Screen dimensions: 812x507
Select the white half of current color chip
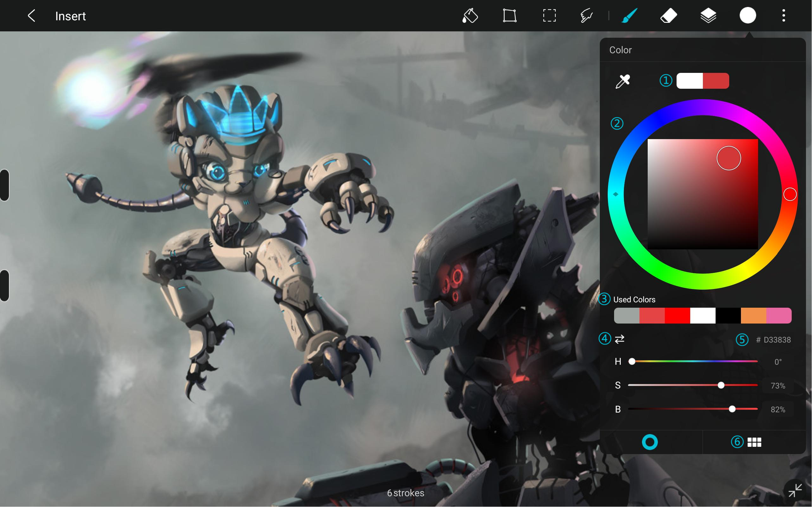[690, 81]
